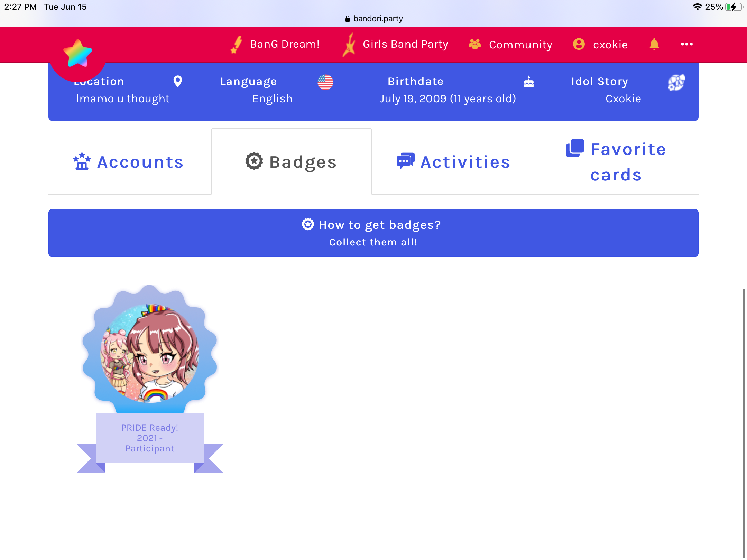This screenshot has height=560, width=747.
Task: Click the rainbow star site logo
Action: (78, 53)
